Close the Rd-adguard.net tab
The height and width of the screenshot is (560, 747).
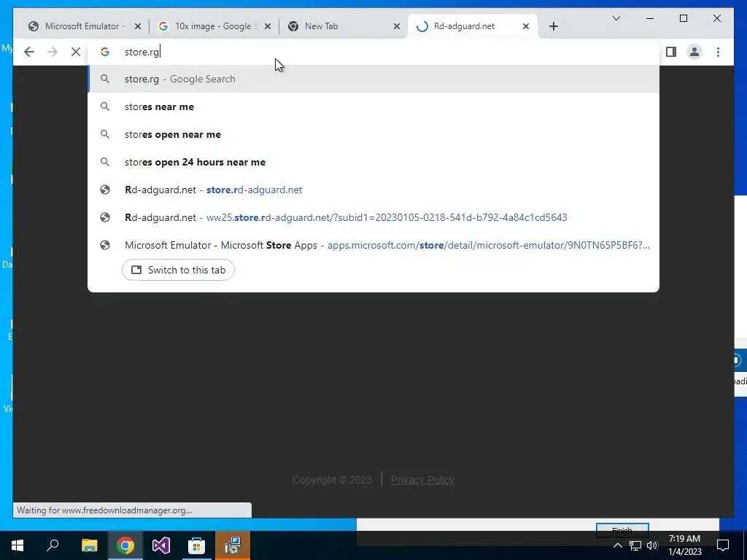(525, 26)
